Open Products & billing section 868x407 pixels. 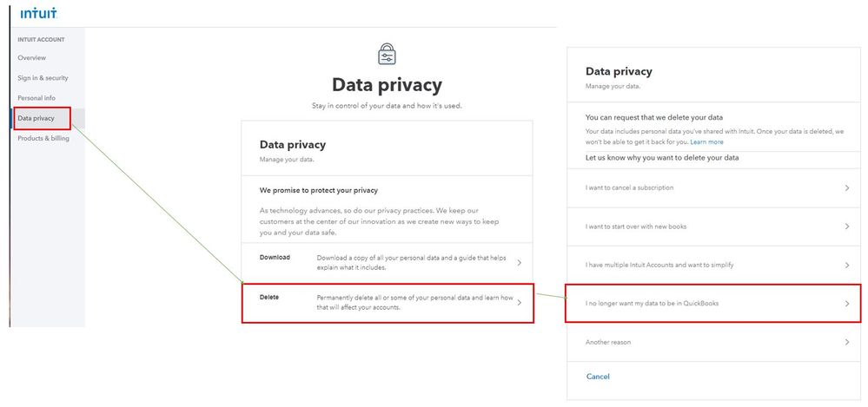43,138
